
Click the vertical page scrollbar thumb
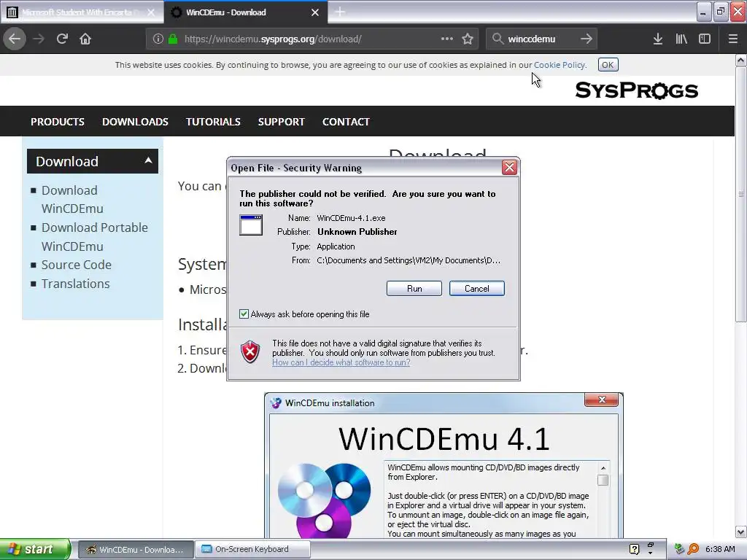coord(741,194)
